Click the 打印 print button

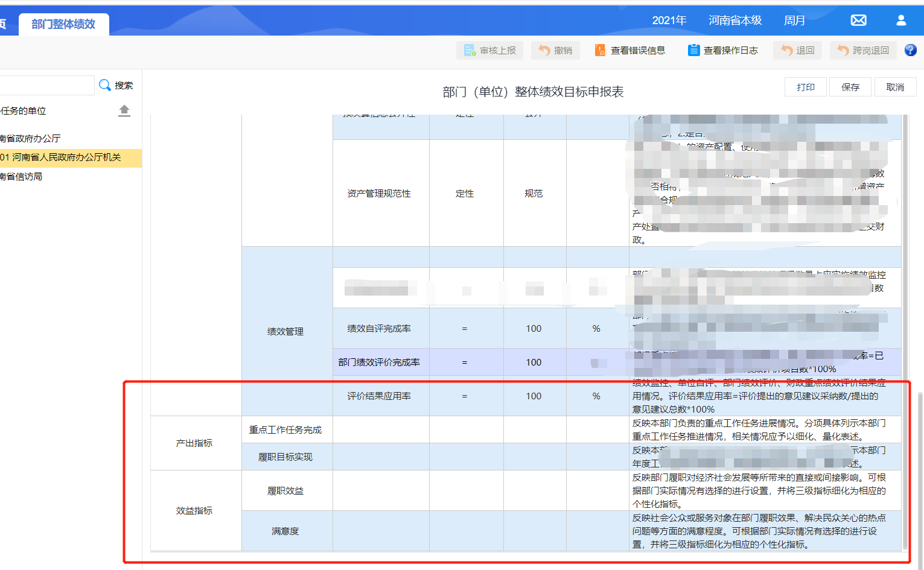pos(805,86)
